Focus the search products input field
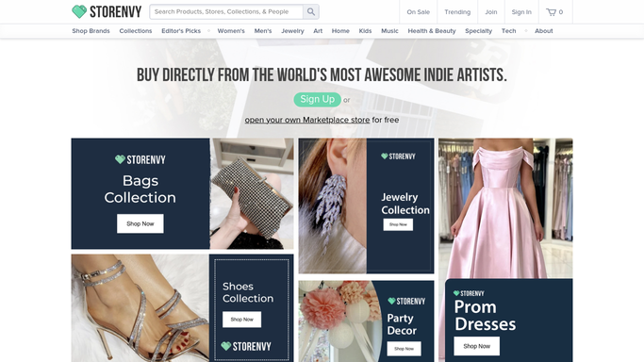 [x=226, y=12]
